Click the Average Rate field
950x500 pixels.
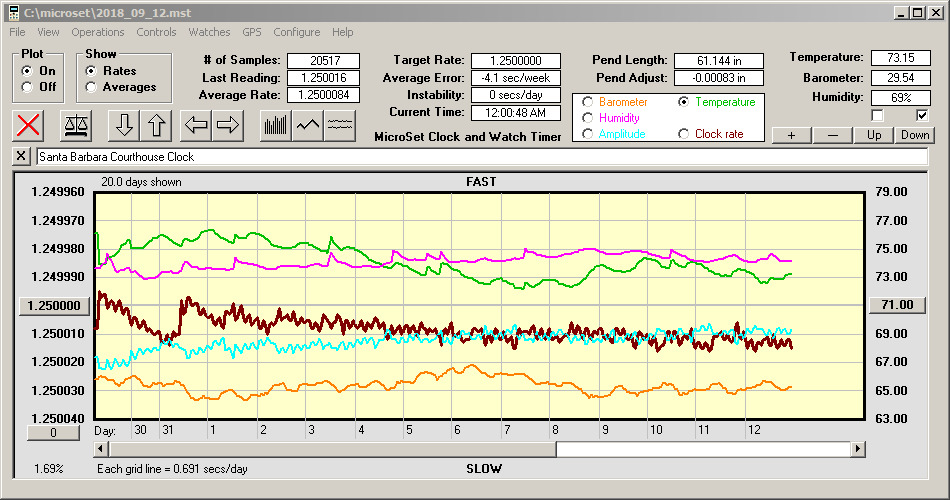click(x=324, y=95)
